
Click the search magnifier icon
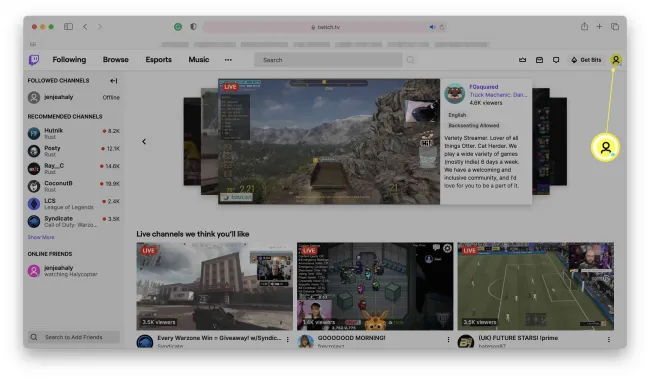pos(410,60)
